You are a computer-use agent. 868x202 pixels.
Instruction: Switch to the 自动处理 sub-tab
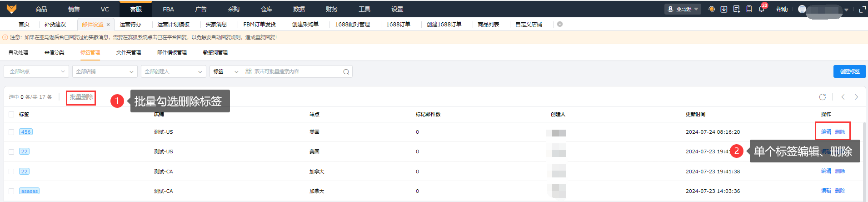pyautogui.click(x=18, y=52)
